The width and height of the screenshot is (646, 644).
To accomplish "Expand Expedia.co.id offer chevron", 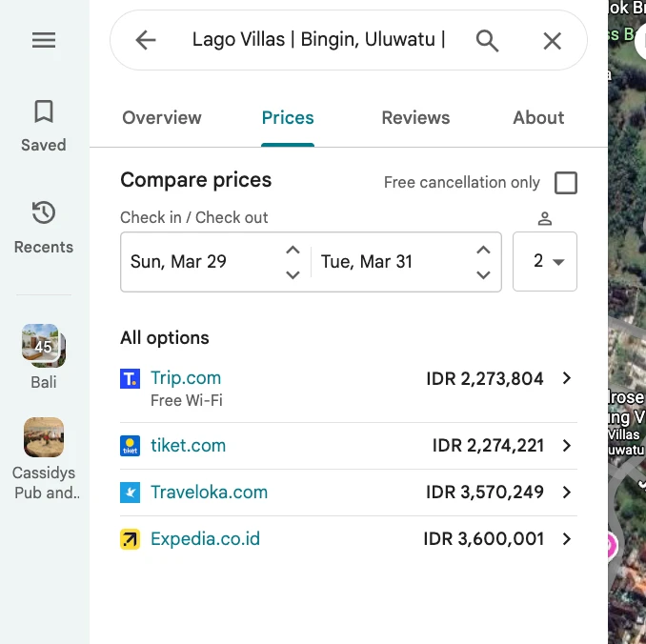I will click(567, 538).
